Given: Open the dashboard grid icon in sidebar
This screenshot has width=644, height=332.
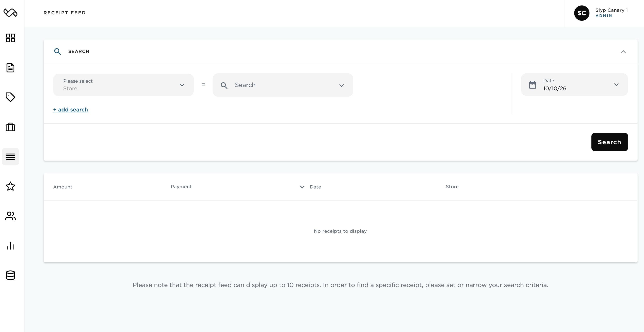Looking at the screenshot, I should point(10,38).
